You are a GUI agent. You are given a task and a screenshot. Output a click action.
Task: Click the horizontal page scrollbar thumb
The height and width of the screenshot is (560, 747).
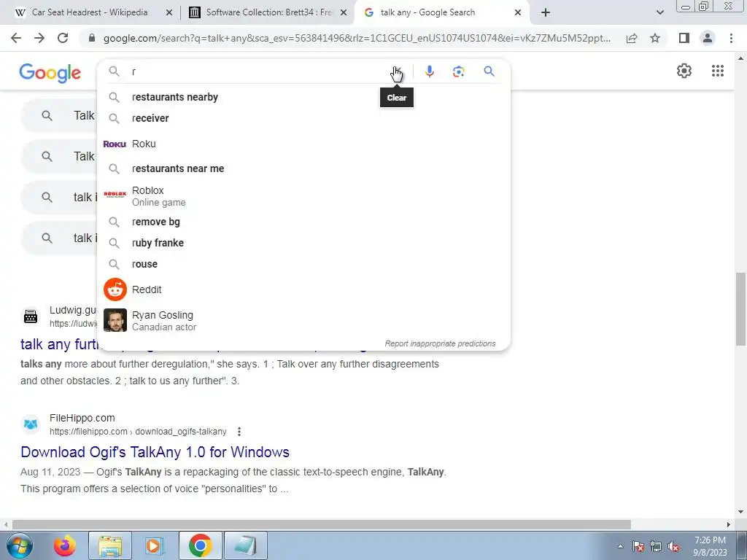pos(322,525)
